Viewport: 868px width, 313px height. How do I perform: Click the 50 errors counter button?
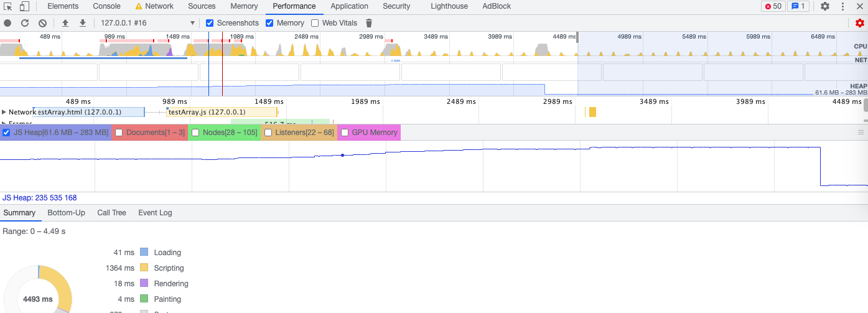click(773, 6)
